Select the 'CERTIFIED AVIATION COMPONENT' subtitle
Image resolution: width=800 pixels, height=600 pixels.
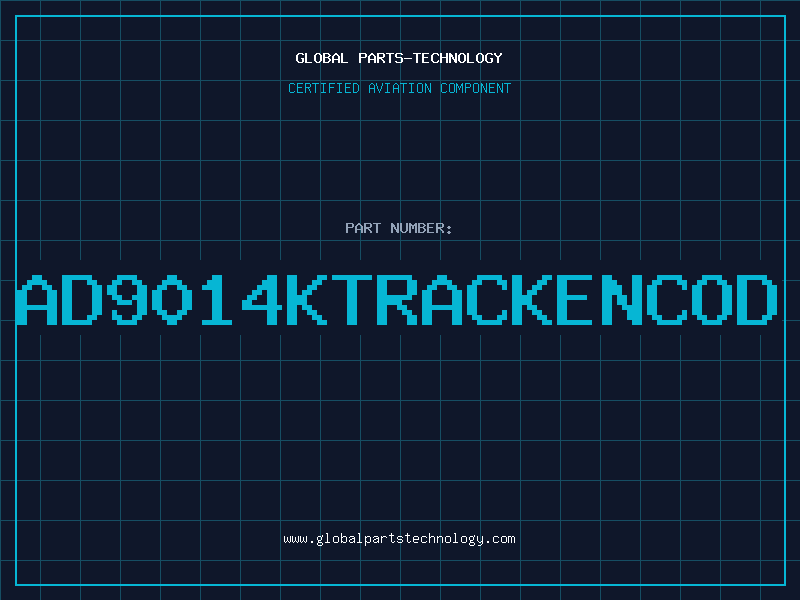pyautogui.click(x=399, y=88)
